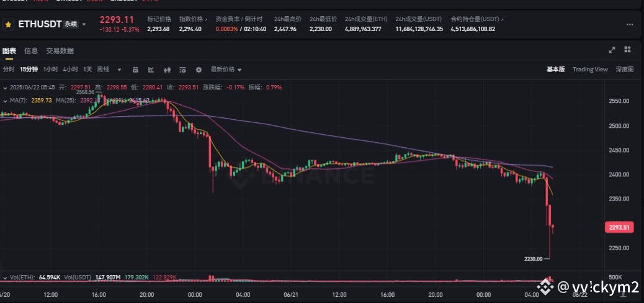The image size is (644, 303).
Task: Collapse the MA indicator row chevron
Action: click(4, 101)
